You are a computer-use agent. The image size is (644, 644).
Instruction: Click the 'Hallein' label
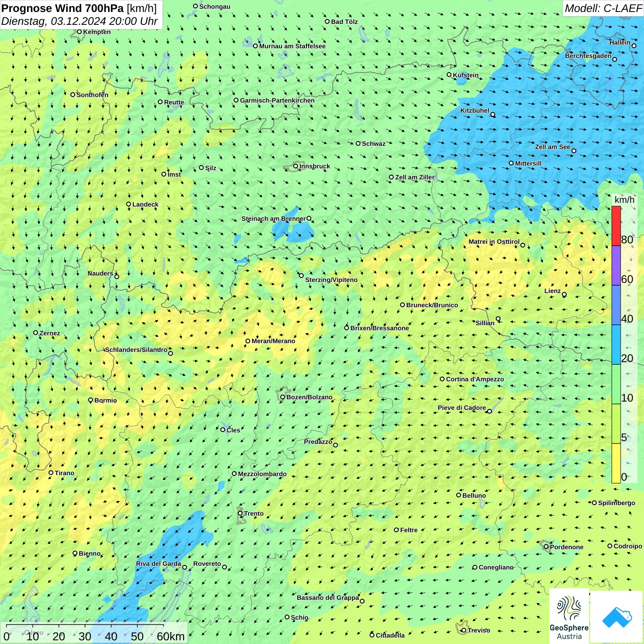620,42
